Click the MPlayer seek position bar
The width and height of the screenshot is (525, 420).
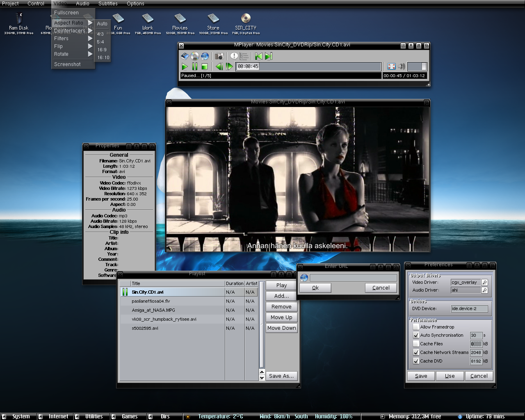308,66
